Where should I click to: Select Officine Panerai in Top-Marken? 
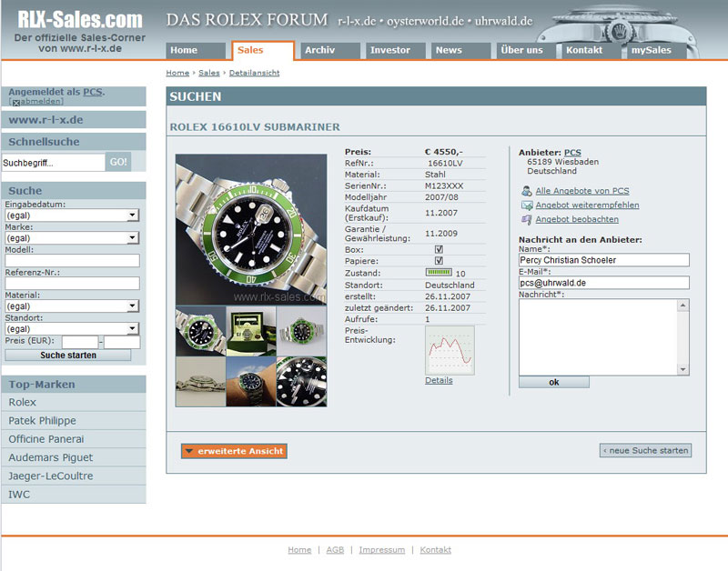(74, 439)
